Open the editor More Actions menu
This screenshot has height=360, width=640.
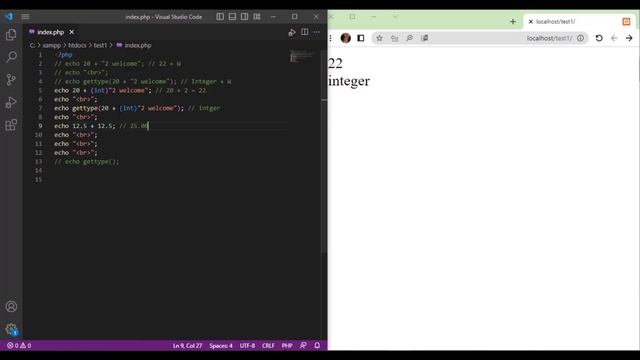pyautogui.click(x=317, y=32)
